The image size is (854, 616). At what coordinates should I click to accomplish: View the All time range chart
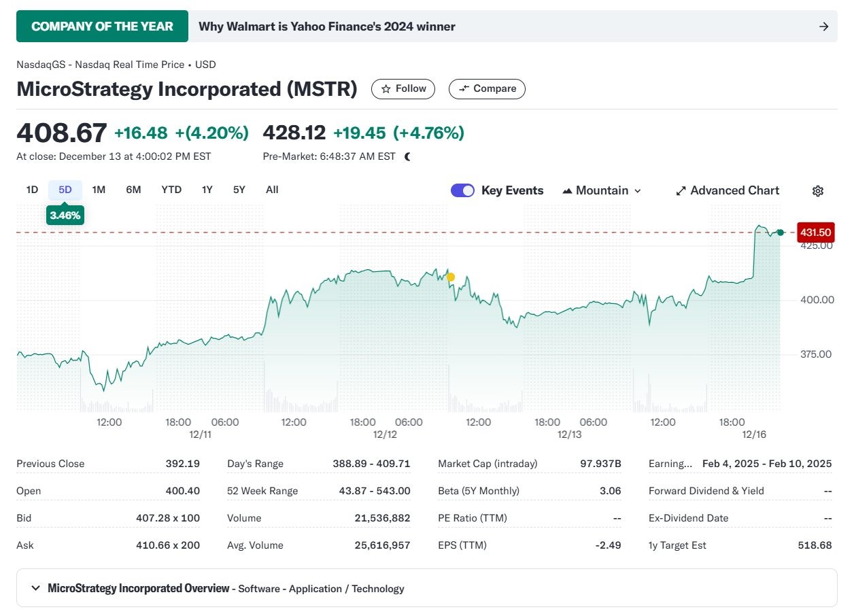pyautogui.click(x=272, y=190)
